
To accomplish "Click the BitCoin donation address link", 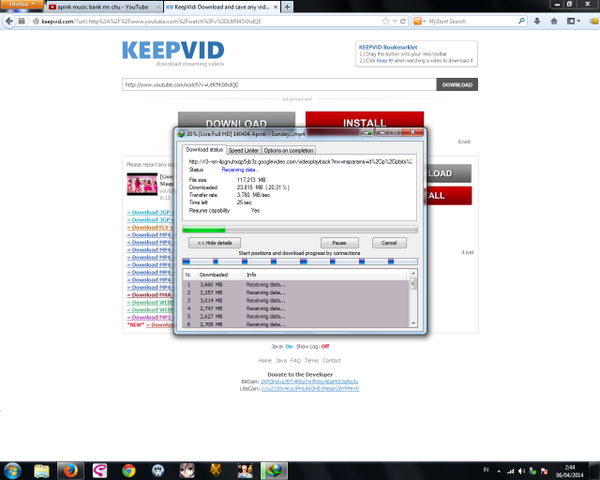I will pos(309,382).
